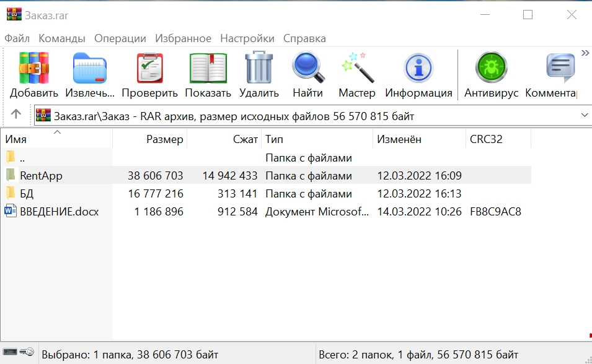
Task: Start the Antivirus (Антивирус) scan icon
Action: tap(491, 68)
